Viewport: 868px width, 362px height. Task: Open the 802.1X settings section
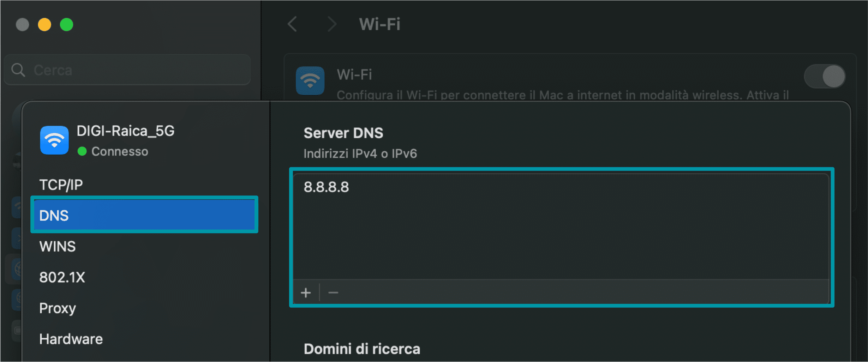coord(62,277)
